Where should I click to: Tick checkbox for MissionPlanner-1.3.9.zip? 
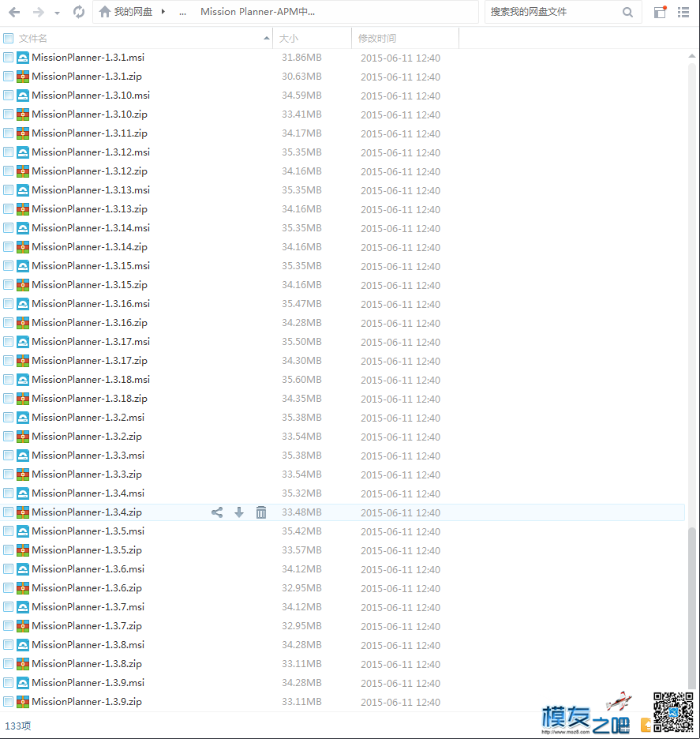9,701
